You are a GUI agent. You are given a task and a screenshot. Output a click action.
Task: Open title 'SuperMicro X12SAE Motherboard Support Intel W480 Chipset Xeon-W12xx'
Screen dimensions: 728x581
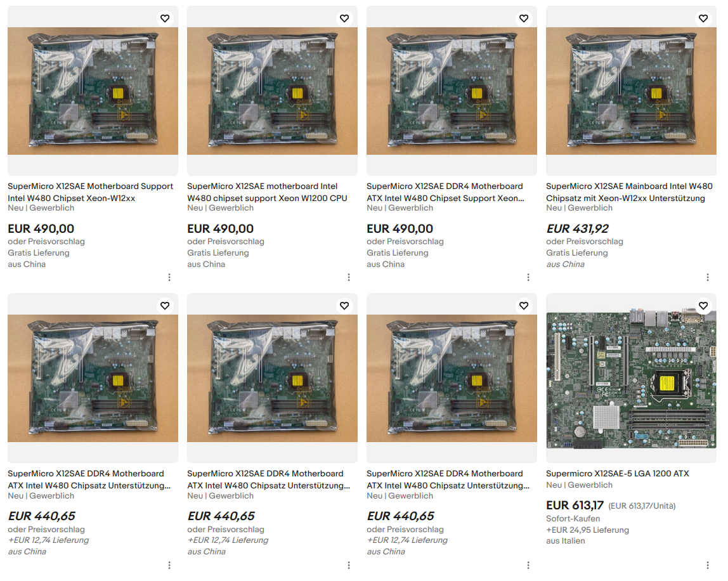tap(91, 192)
